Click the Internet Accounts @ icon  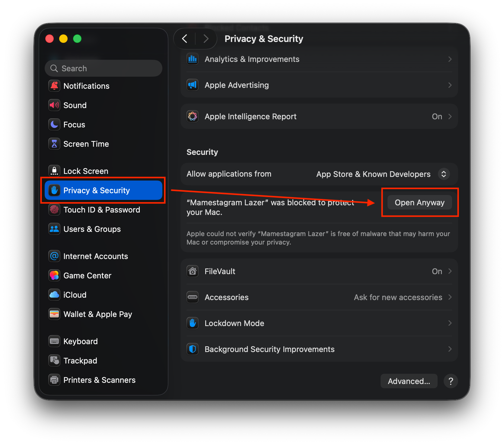pos(54,256)
